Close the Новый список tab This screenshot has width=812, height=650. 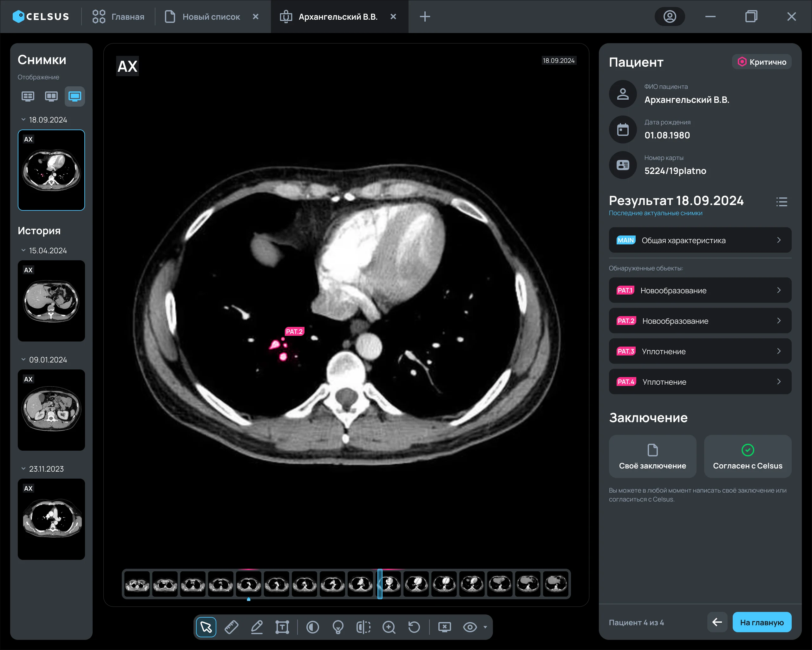[x=256, y=17]
